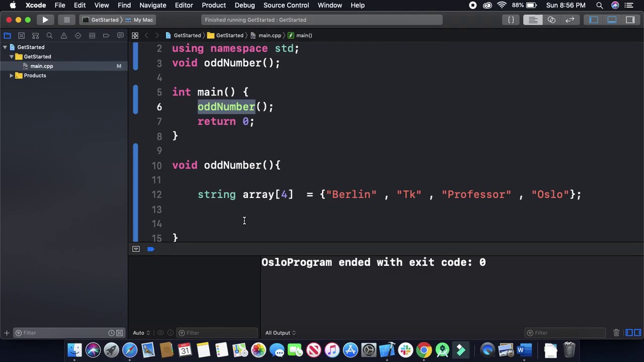Image resolution: width=644 pixels, height=362 pixels.
Task: Click the console Filter field
Action: coord(566,333)
